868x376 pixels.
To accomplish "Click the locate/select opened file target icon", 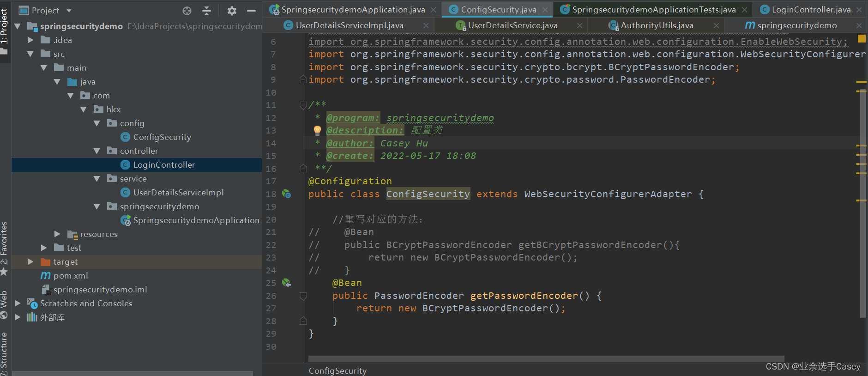I will [187, 11].
